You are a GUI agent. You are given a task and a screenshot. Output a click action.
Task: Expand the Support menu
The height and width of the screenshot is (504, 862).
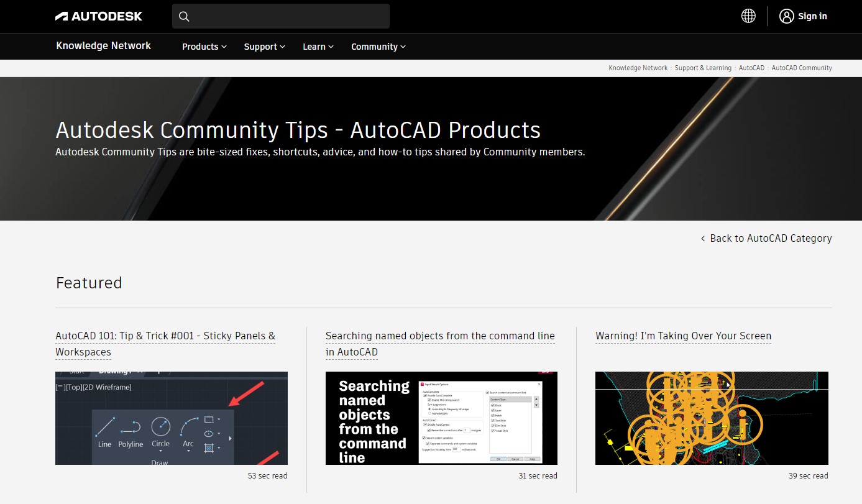(x=265, y=47)
